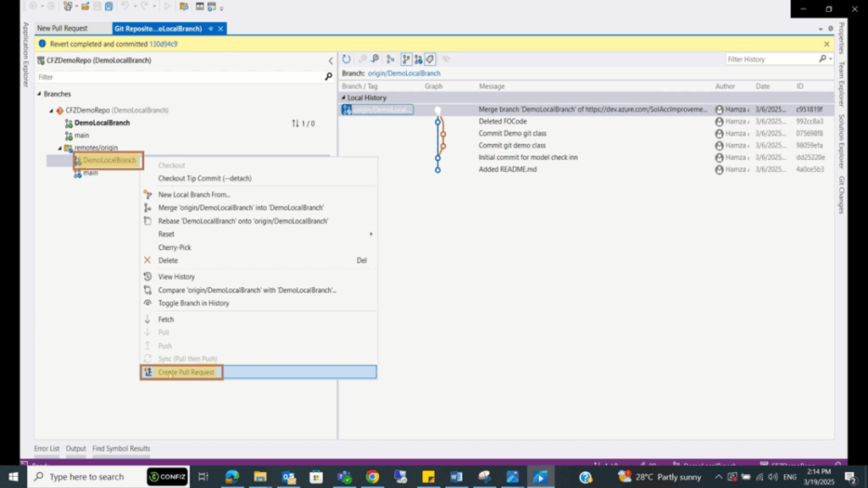The image size is (868, 488).
Task: Toggle Show Local Branches in history toolbar
Action: tap(406, 59)
